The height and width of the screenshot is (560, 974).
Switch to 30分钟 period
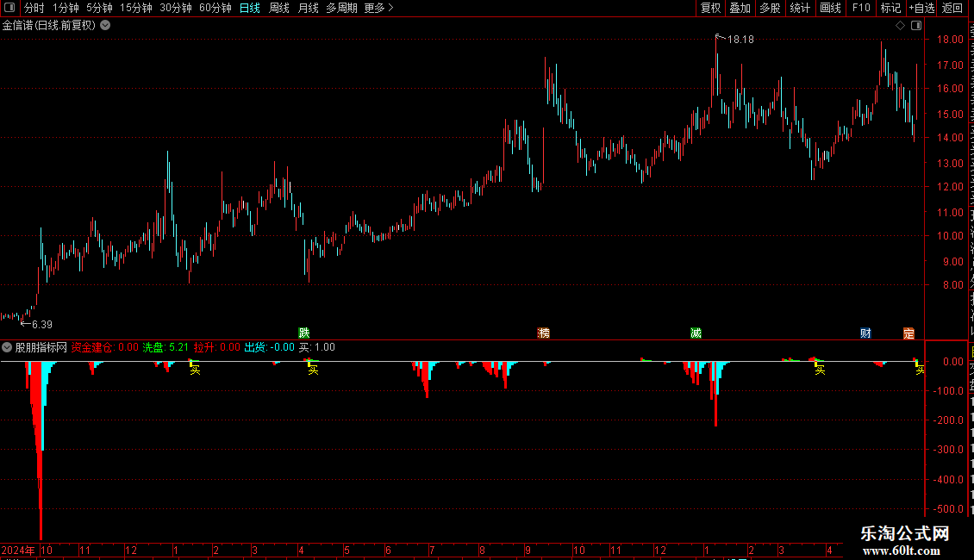coord(176,8)
